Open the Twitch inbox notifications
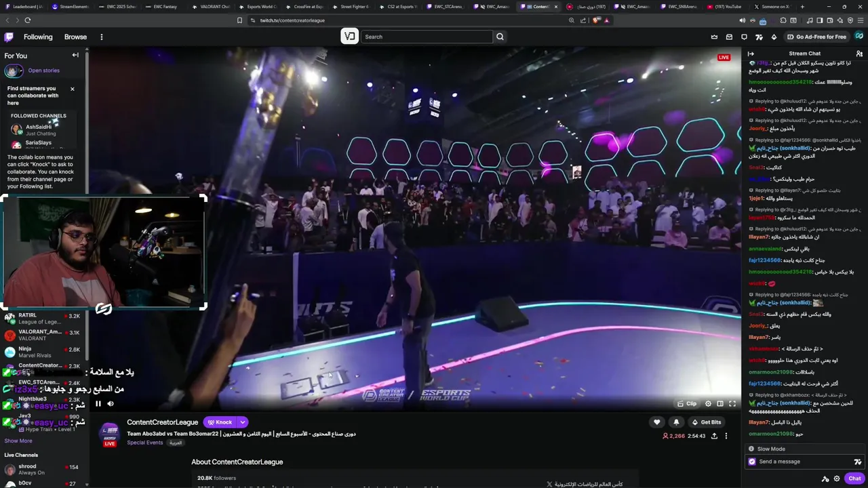 (729, 37)
